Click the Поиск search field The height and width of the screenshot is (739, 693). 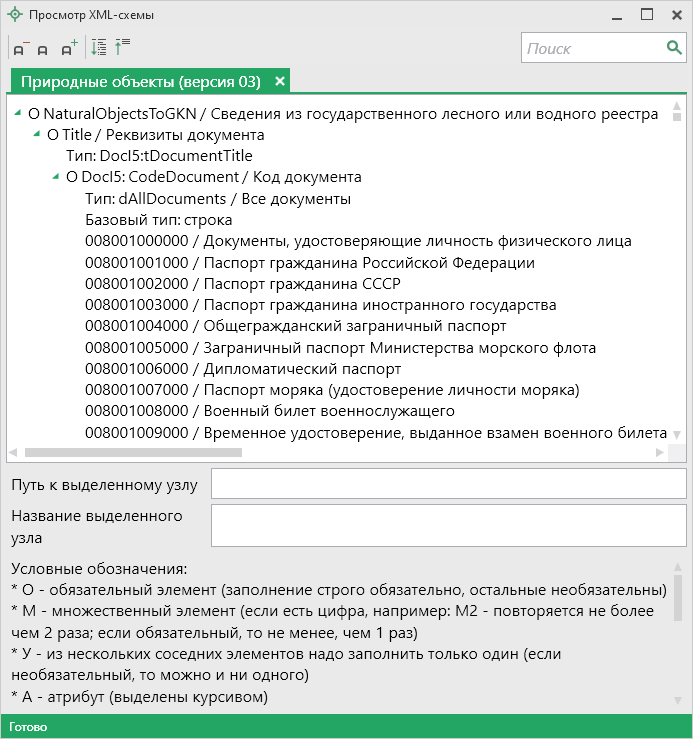point(592,48)
